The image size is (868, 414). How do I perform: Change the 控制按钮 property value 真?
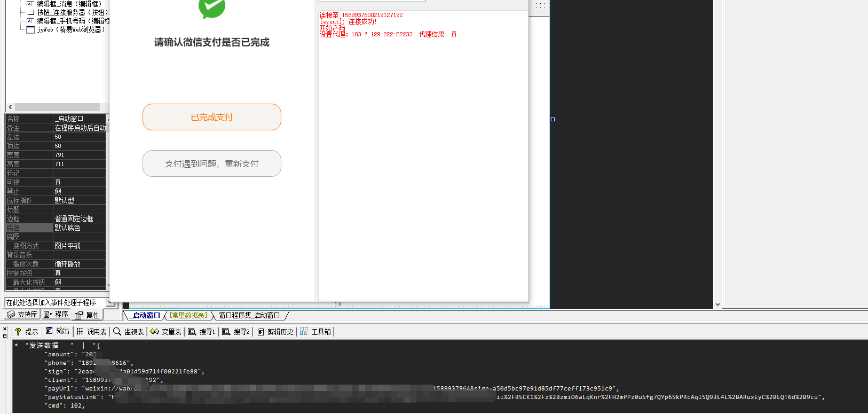click(80, 273)
